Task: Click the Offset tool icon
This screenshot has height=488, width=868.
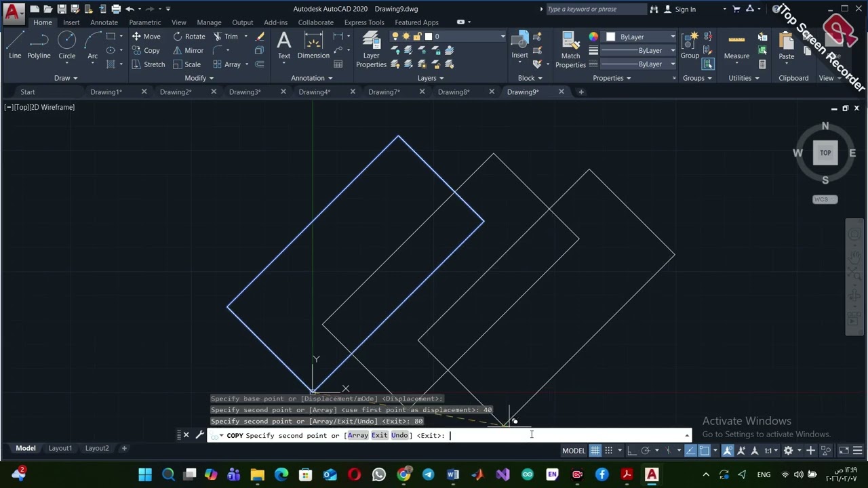Action: click(260, 64)
